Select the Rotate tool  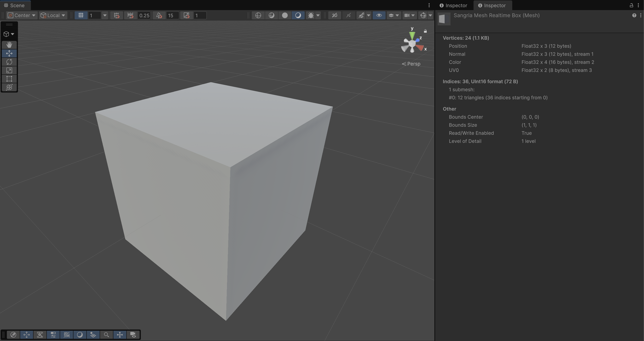pyautogui.click(x=9, y=62)
